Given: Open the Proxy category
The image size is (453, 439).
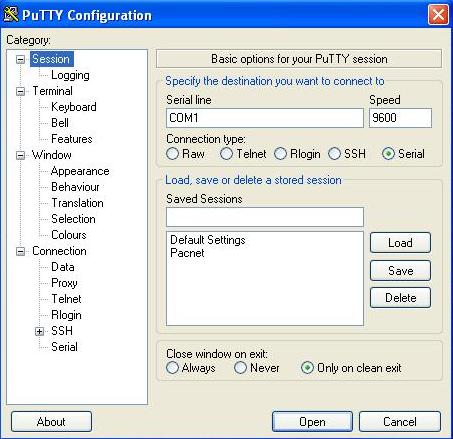Looking at the screenshot, I should [x=64, y=283].
